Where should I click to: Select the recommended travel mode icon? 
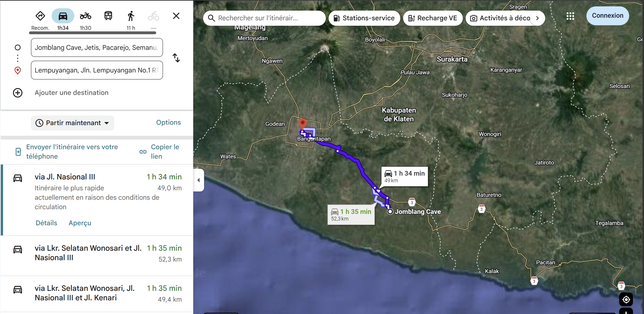(x=40, y=16)
